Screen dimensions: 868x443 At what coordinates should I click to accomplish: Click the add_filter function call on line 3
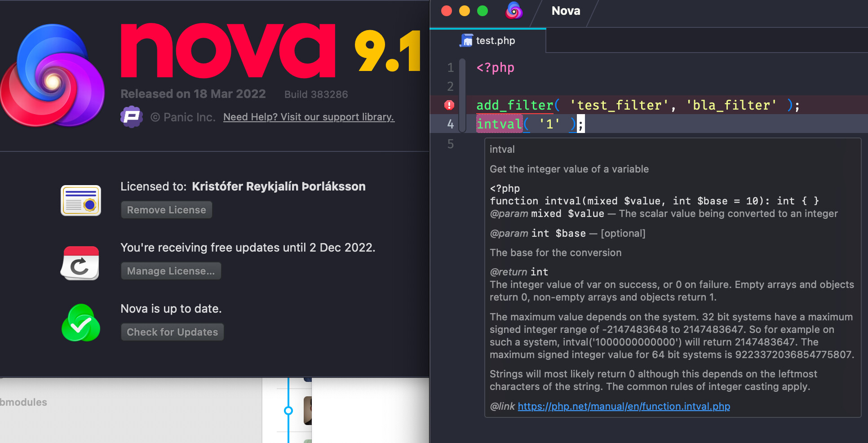pyautogui.click(x=515, y=105)
